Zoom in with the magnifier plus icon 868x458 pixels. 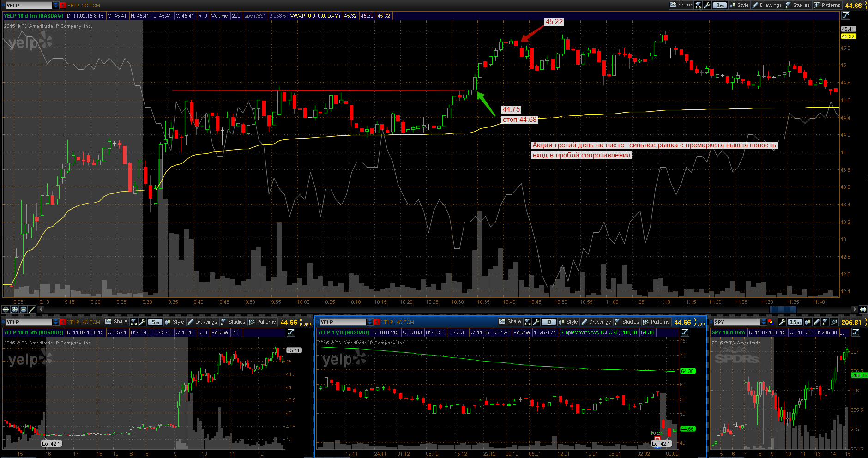(x=14, y=309)
